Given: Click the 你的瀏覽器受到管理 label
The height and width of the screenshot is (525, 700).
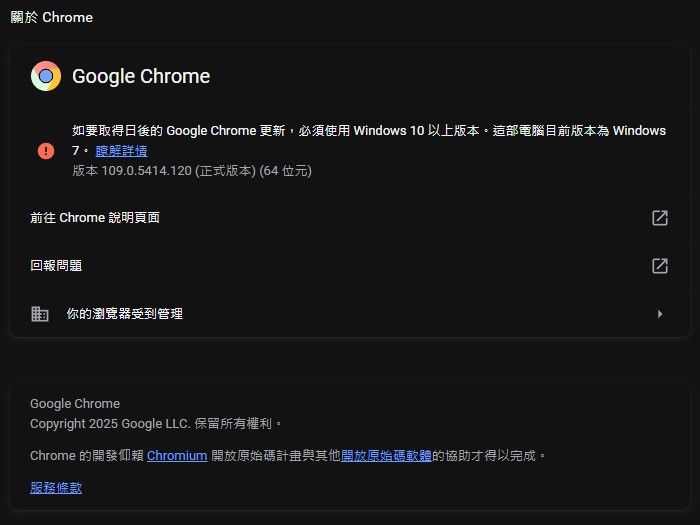Looking at the screenshot, I should pyautogui.click(x=125, y=314).
